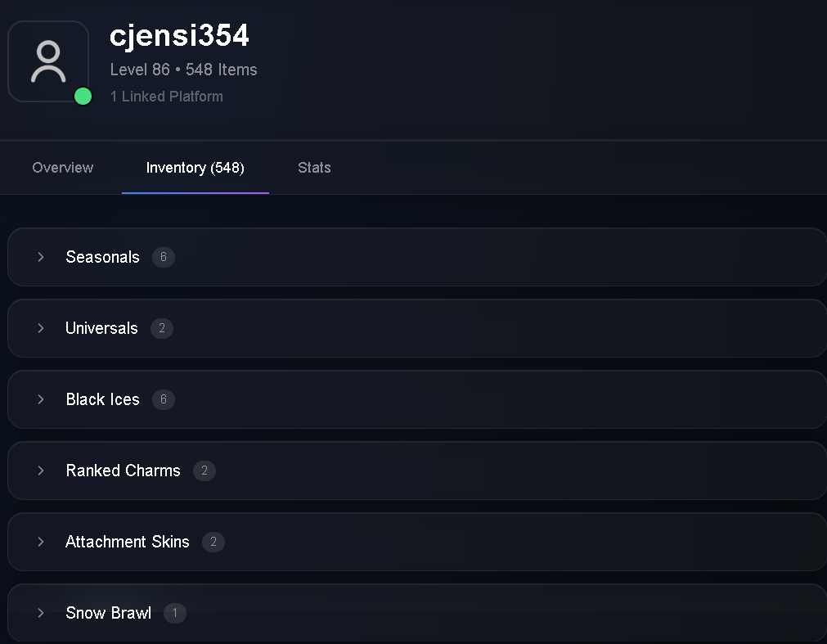Click the green online status dot
This screenshot has width=827, height=644.
[83, 97]
